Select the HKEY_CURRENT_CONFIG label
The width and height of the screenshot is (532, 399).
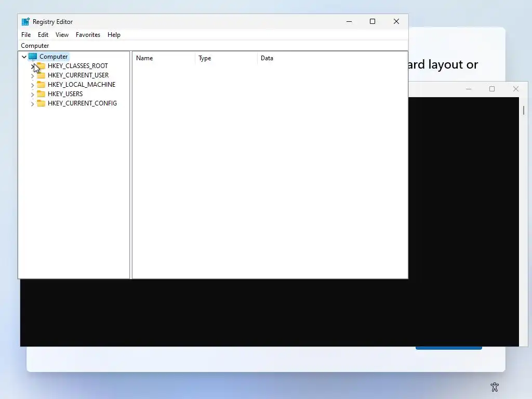(x=82, y=103)
